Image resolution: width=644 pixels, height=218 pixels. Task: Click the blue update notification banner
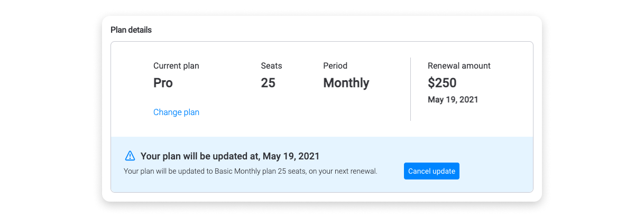[322, 165]
